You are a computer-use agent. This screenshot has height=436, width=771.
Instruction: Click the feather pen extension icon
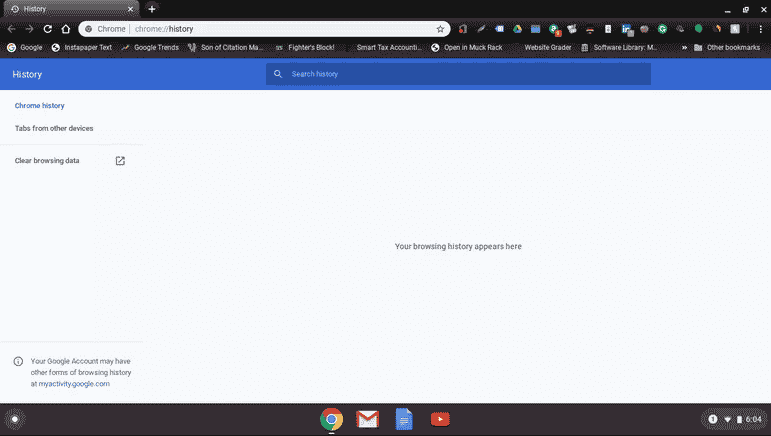(x=481, y=29)
